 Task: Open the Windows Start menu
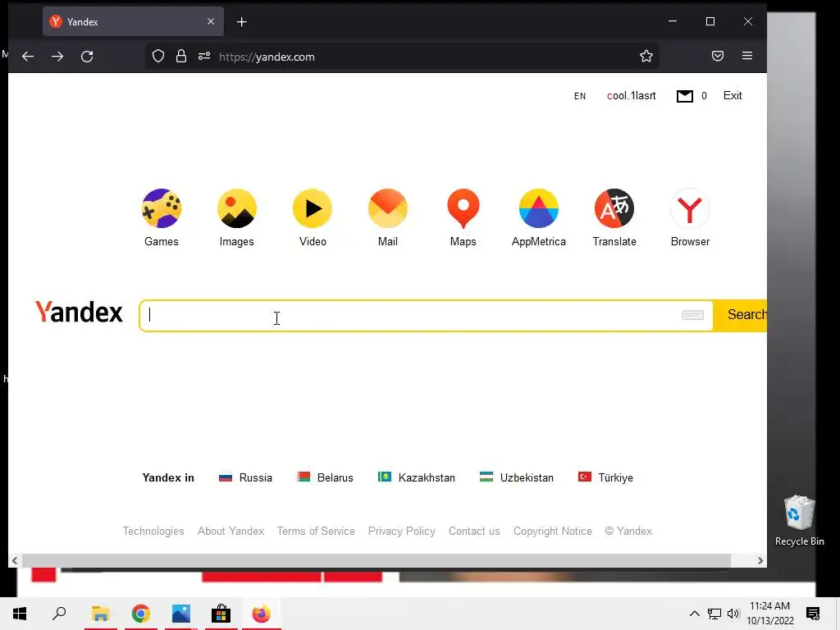coord(20,614)
